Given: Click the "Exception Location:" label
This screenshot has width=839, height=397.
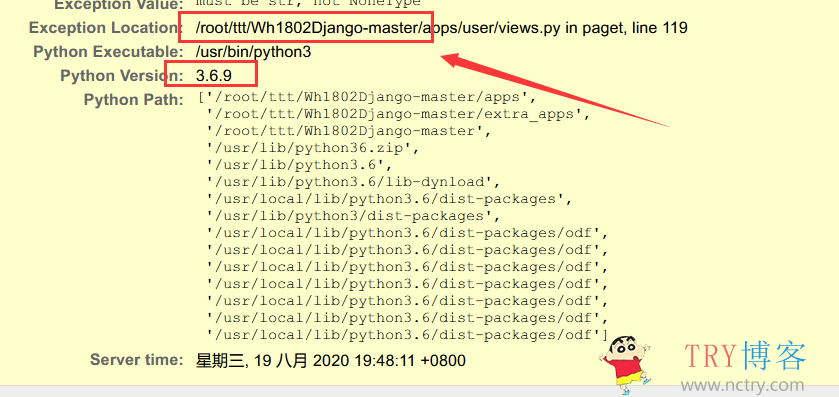Looking at the screenshot, I should pos(106,27).
